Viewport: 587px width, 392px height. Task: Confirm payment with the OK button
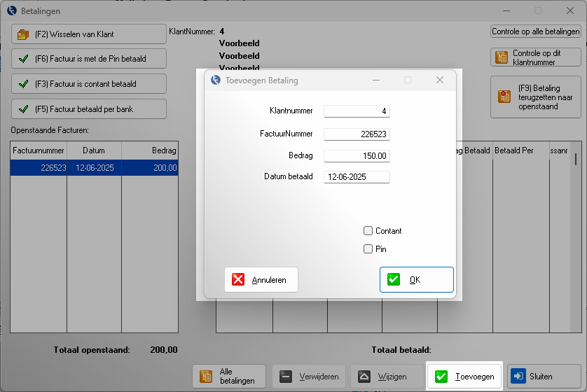417,279
